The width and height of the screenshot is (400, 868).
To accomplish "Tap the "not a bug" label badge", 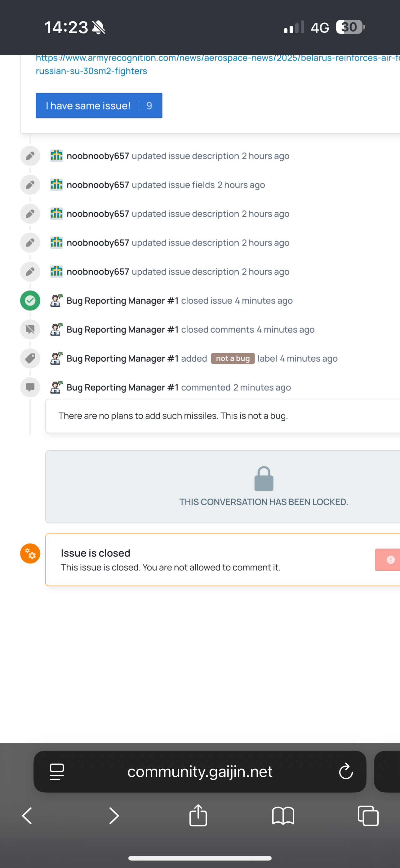I will pos(233,359).
